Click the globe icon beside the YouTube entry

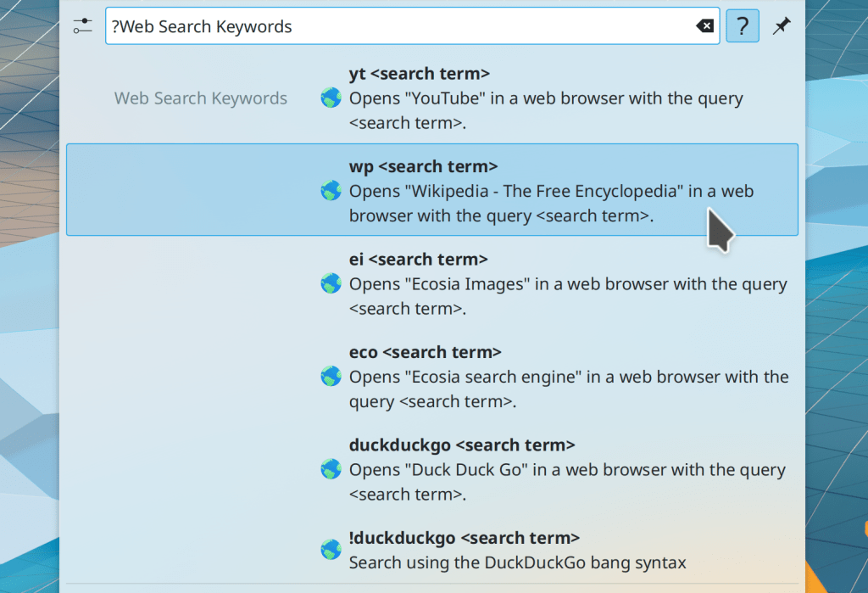tap(331, 98)
